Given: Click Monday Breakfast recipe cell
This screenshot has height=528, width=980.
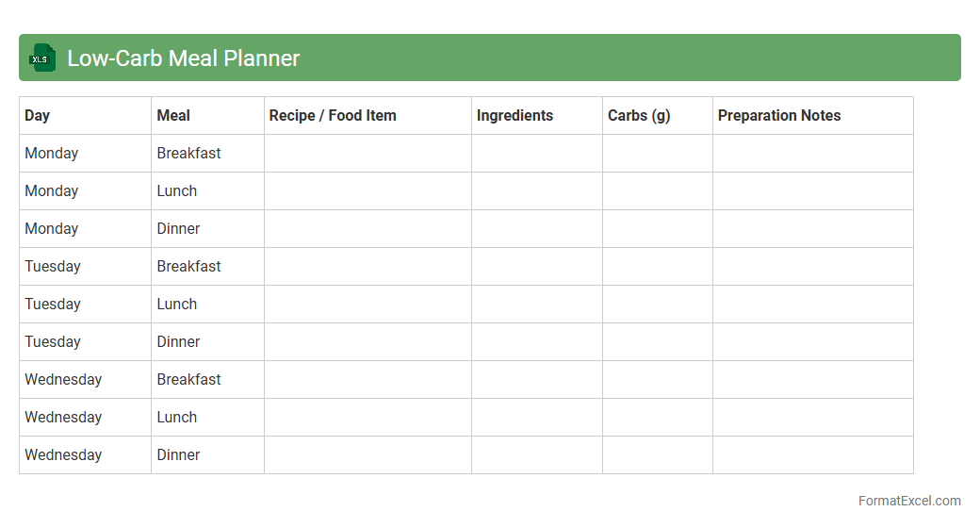Looking at the screenshot, I should (367, 154).
